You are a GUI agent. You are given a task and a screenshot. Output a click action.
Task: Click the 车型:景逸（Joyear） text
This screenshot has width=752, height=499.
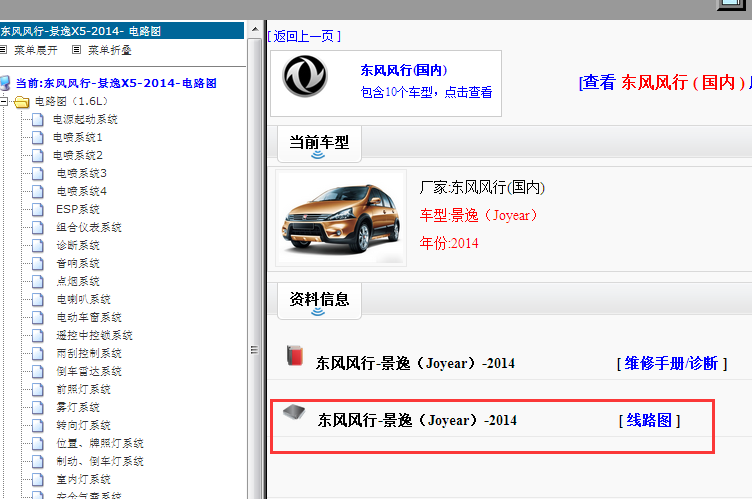tap(478, 215)
